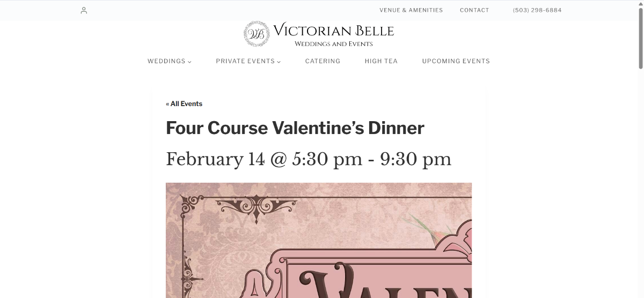The width and height of the screenshot is (644, 298).
Task: Click the Weddings chevron arrow
Action: point(189,62)
